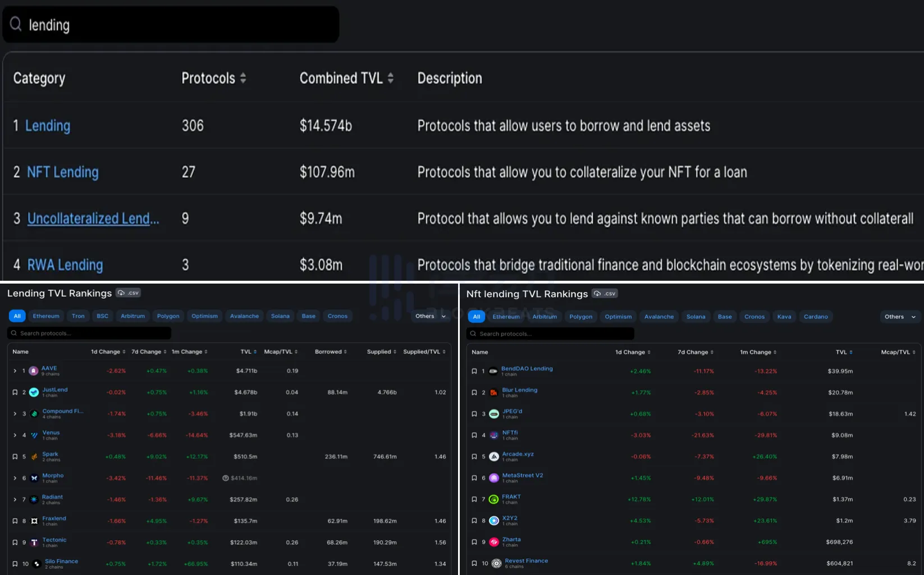Bookmark the JustLend row
The image size is (924, 575).
(x=15, y=392)
